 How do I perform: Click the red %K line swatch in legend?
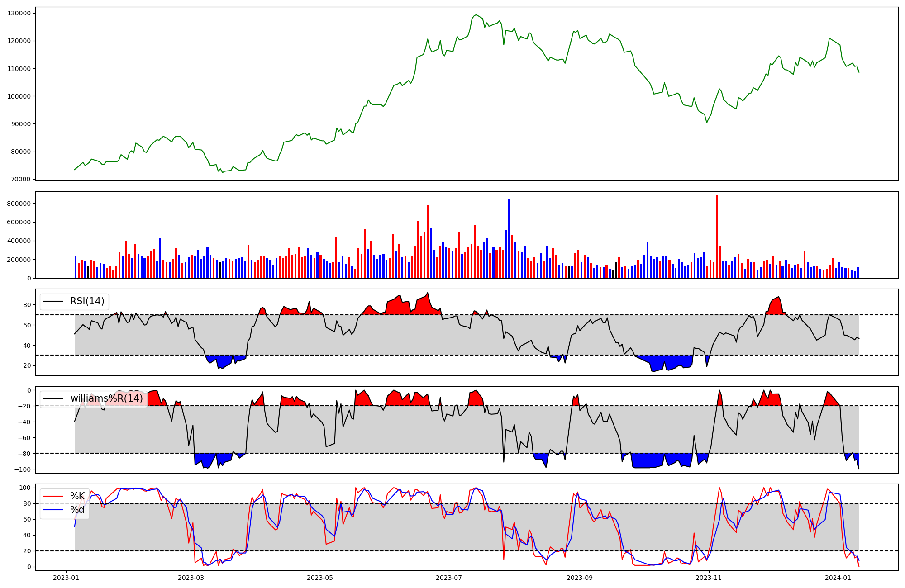pyautogui.click(x=53, y=496)
